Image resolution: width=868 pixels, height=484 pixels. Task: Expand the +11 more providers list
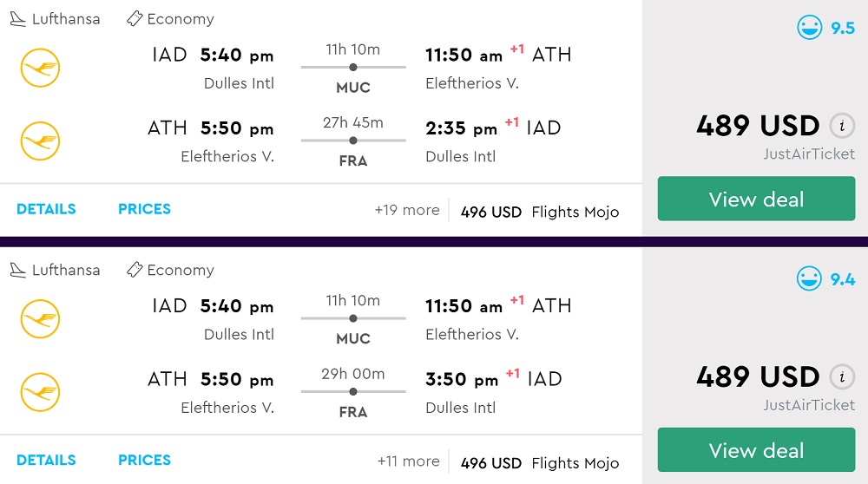(x=408, y=461)
